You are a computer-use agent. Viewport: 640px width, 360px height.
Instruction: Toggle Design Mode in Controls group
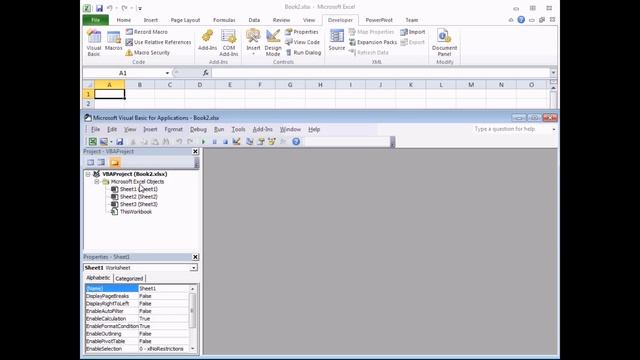click(x=273, y=42)
